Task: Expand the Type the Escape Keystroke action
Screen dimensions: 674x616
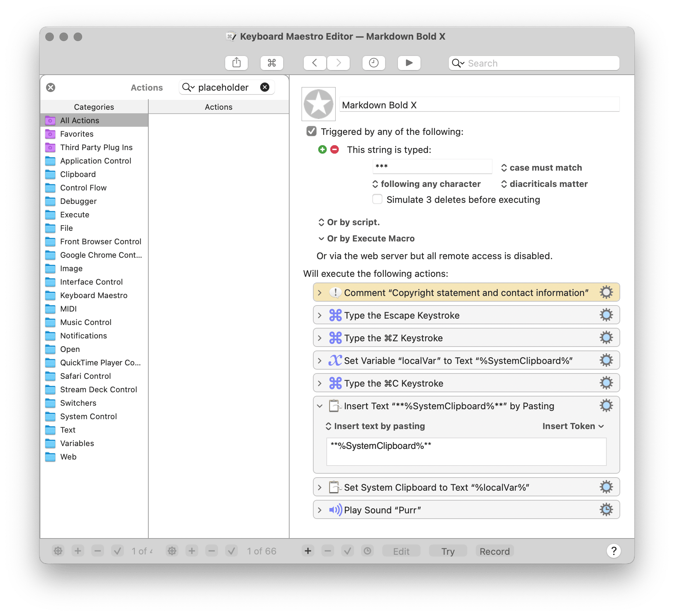Action: pos(320,315)
